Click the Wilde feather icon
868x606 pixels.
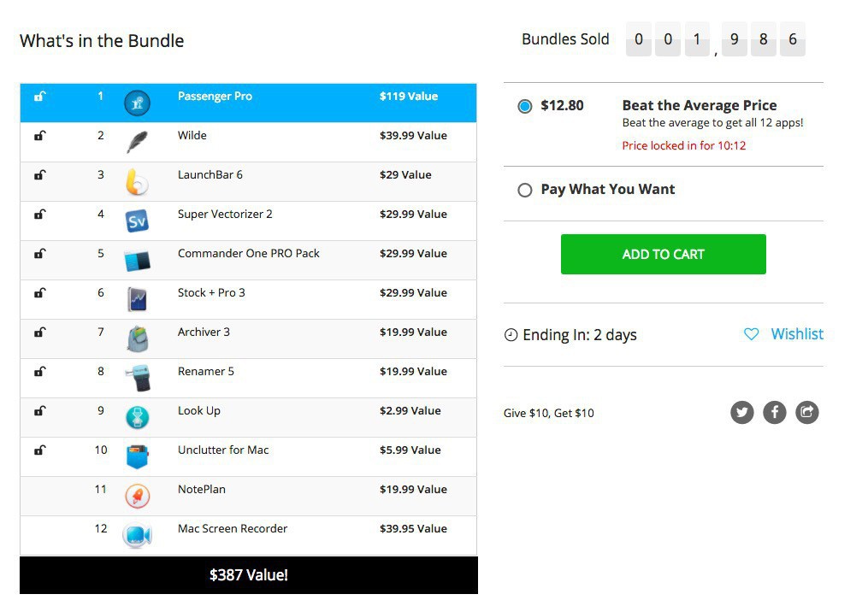click(137, 142)
